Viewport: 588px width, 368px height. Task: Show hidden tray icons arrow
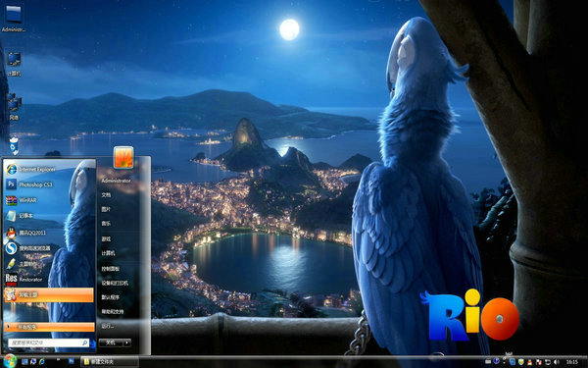click(505, 362)
